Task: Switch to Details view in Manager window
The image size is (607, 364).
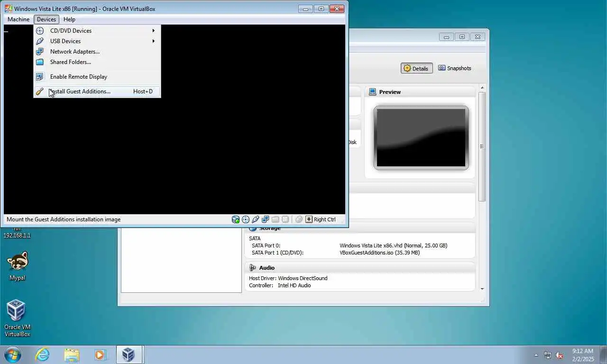Action: click(x=416, y=68)
